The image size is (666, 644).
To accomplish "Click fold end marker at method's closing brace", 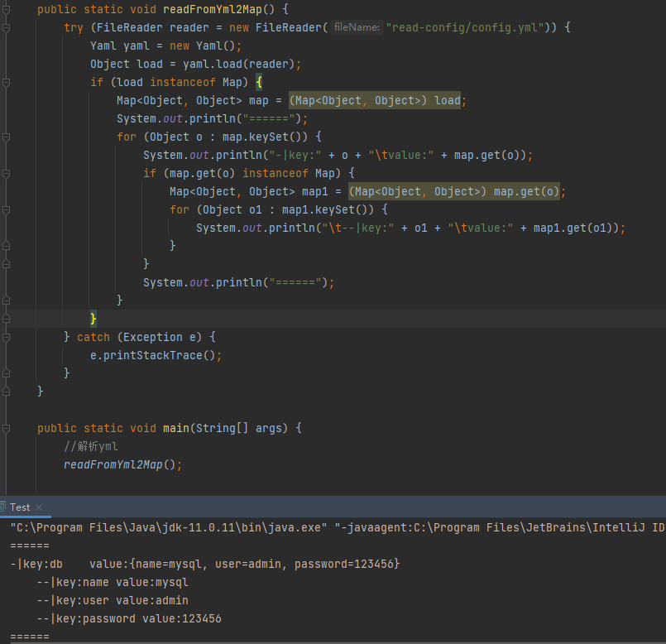I will 6,391.
